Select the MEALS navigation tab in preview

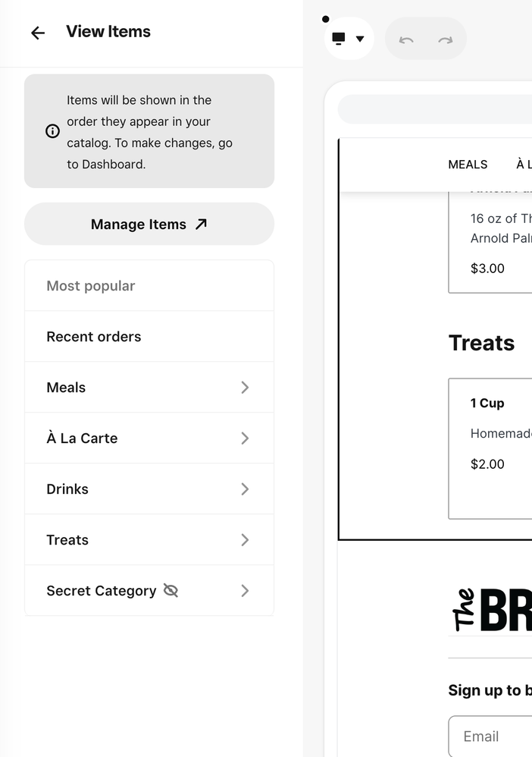point(468,165)
